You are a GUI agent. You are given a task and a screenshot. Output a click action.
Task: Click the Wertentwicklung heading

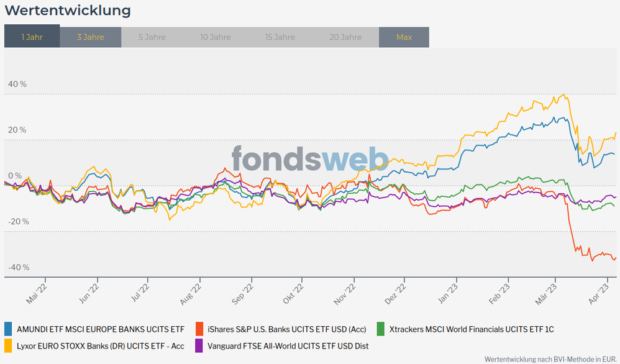coord(68,11)
